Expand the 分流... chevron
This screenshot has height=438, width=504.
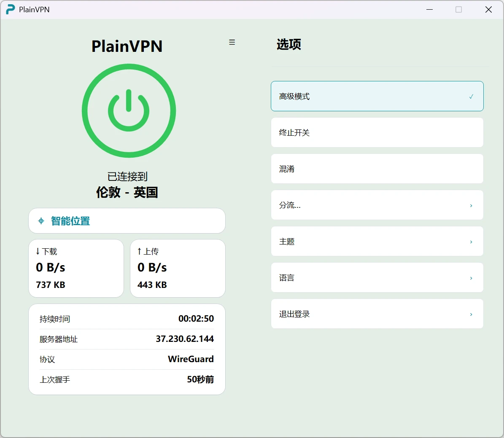[471, 206]
